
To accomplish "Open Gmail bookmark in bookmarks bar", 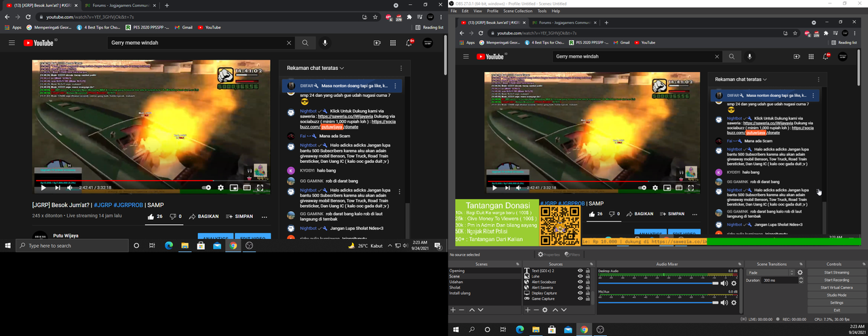I will coord(184,27).
